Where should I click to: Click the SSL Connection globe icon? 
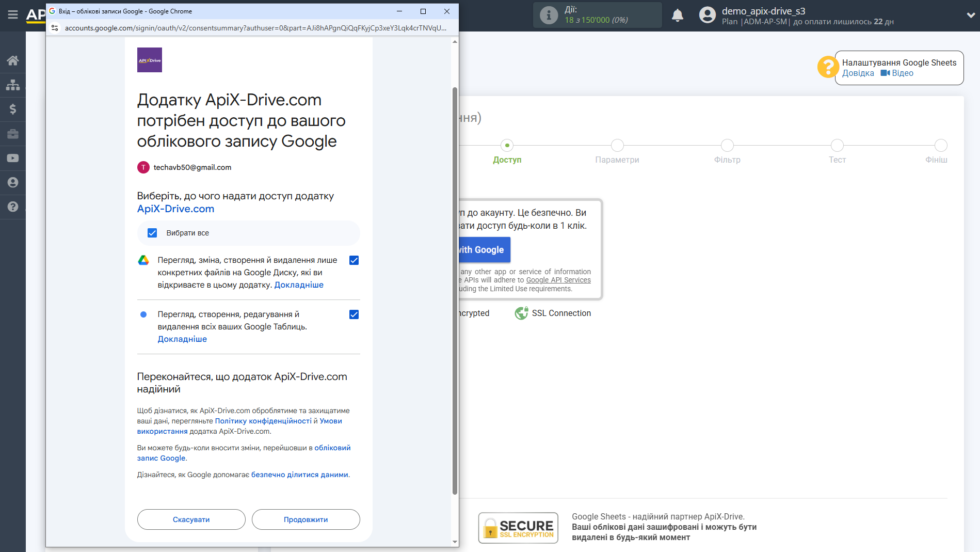[x=521, y=313]
